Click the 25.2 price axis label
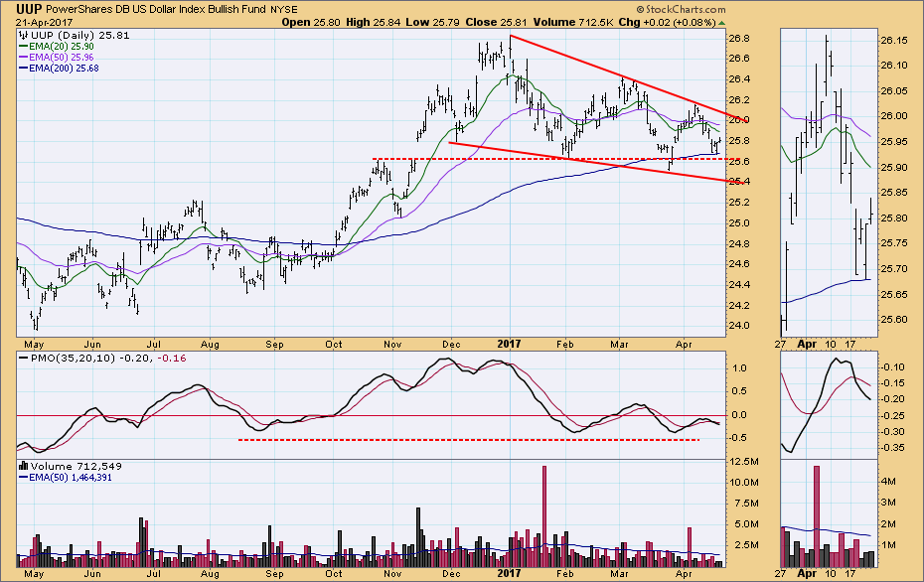The width and height of the screenshot is (924, 582). pyautogui.click(x=739, y=203)
